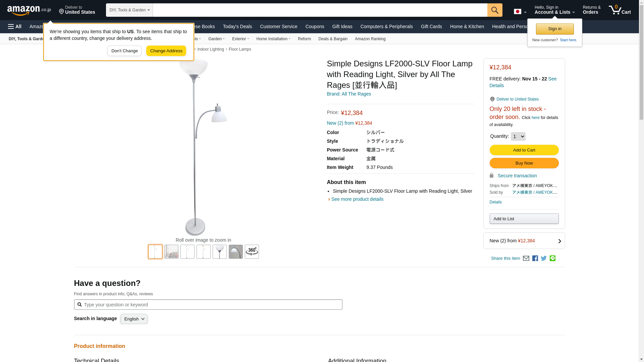Click the Change Address button
644x362 pixels.
click(x=166, y=51)
